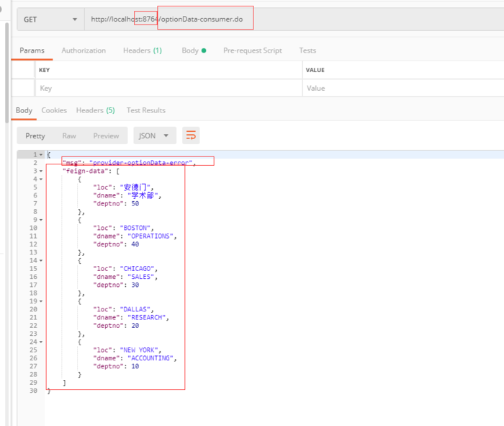Collapse the feign-data array at line 3

tap(41, 171)
